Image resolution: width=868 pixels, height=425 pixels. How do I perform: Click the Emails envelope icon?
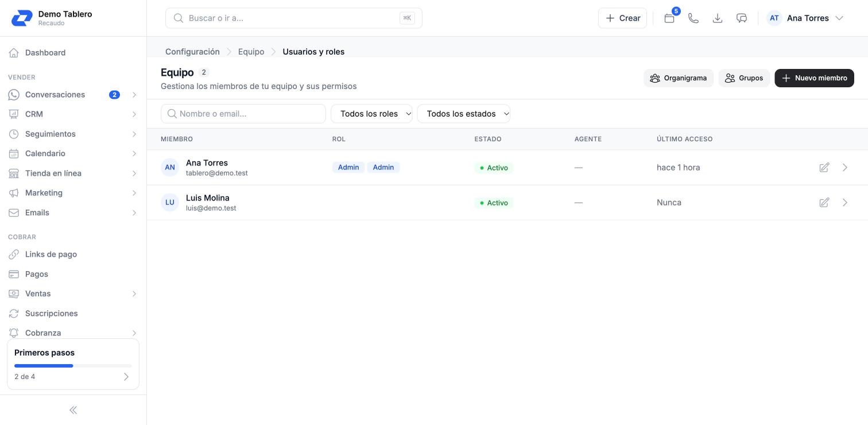point(14,212)
